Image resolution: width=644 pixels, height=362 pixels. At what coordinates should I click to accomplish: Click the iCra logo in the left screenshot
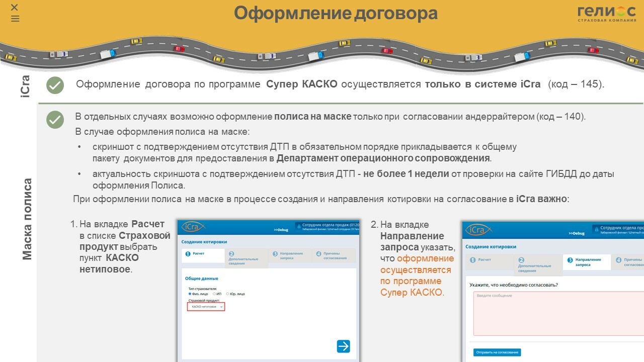193,227
